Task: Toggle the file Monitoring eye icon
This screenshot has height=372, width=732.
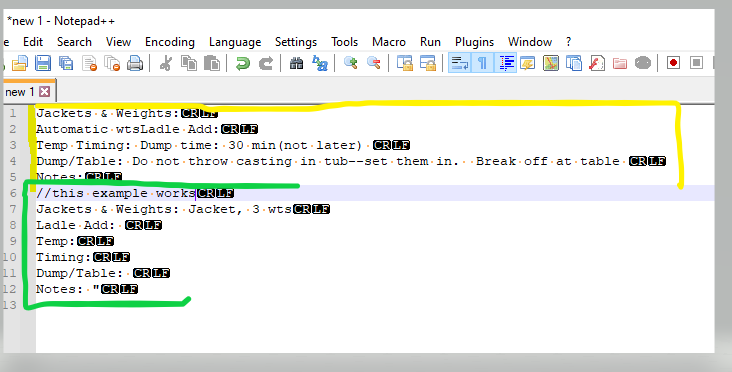Action: pos(643,63)
